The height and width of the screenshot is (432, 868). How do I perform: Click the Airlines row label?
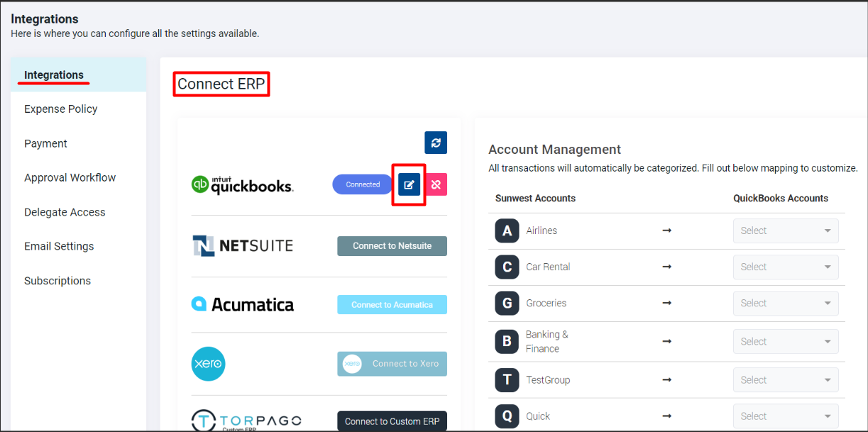pos(542,231)
